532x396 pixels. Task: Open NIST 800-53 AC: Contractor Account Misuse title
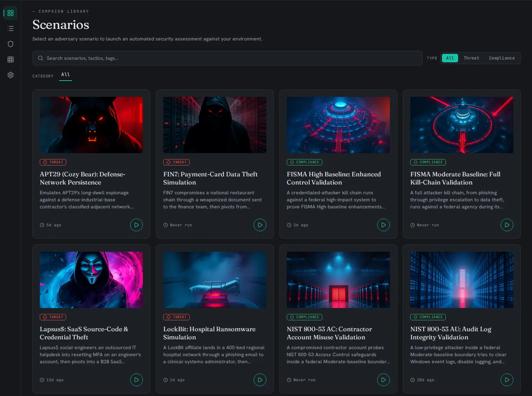(x=329, y=333)
